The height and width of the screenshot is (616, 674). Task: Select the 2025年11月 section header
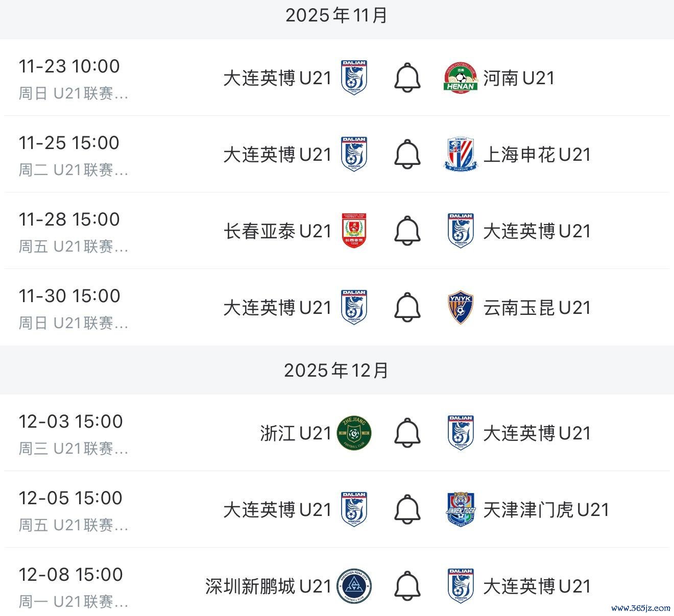point(336,16)
